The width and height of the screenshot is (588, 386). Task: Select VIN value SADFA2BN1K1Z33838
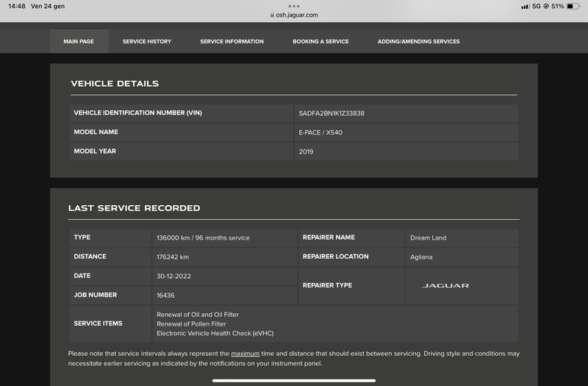[x=331, y=113]
